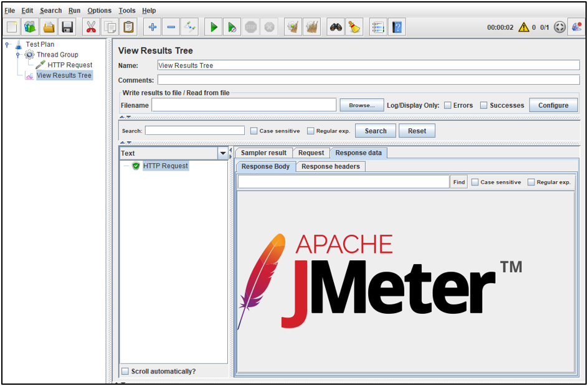Image resolution: width=588 pixels, height=386 pixels.
Task: Click the rightmost toolbar plugin icon
Action: pyautogui.click(x=577, y=27)
